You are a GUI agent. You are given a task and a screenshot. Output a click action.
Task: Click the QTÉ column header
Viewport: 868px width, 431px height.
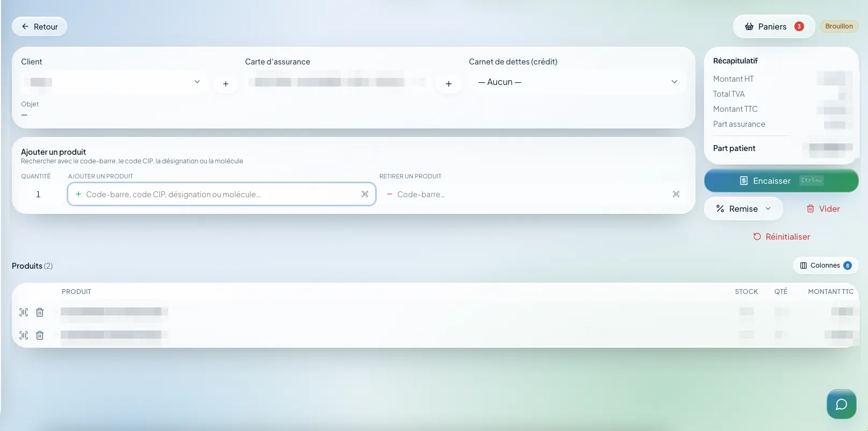click(x=781, y=292)
